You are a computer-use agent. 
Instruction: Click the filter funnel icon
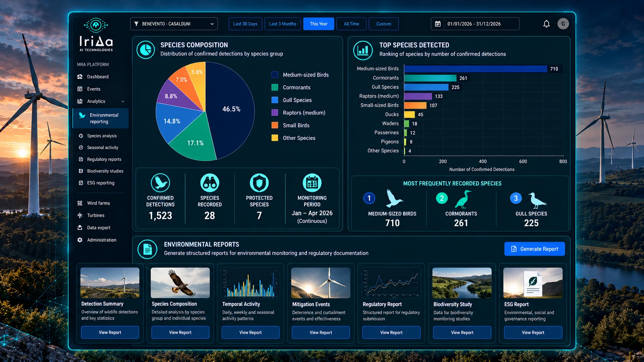pyautogui.click(x=136, y=24)
